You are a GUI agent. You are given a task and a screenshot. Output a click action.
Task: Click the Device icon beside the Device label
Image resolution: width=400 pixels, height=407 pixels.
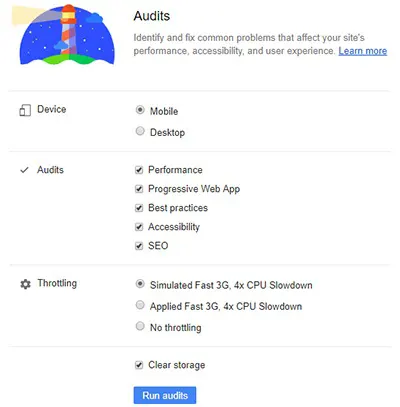coord(25,110)
